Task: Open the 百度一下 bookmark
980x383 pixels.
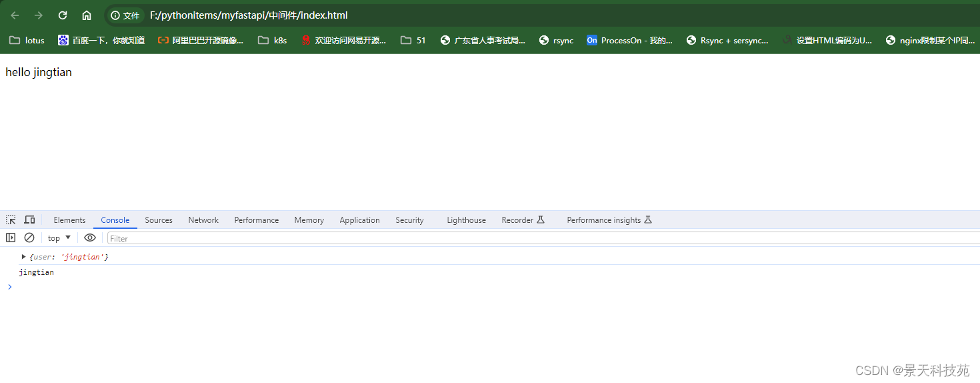Action: click(101, 40)
